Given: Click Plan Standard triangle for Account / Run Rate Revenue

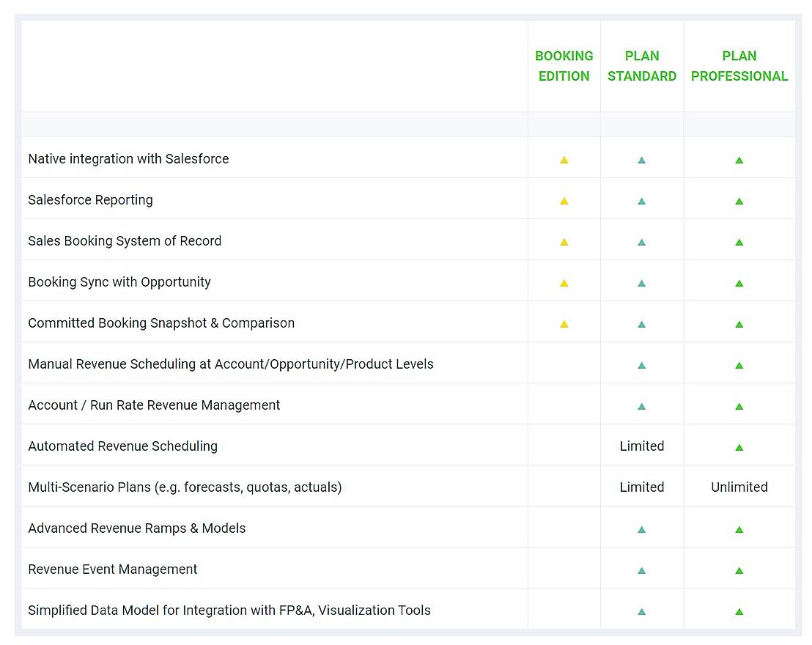Looking at the screenshot, I should tap(641, 406).
